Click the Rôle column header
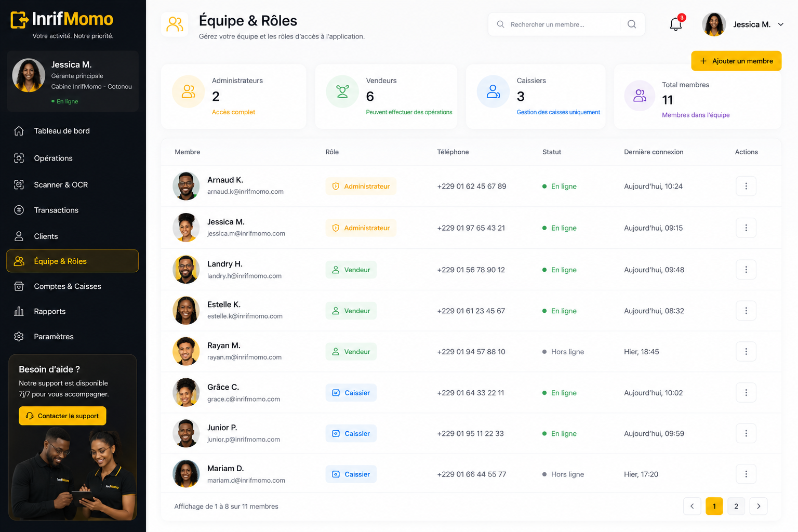The height and width of the screenshot is (532, 798). [332, 152]
